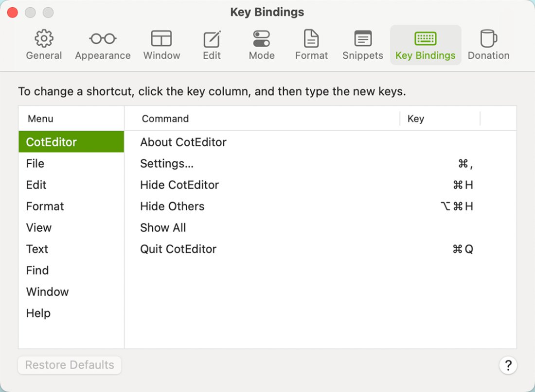Click the Donation coffee cup icon

pyautogui.click(x=488, y=39)
